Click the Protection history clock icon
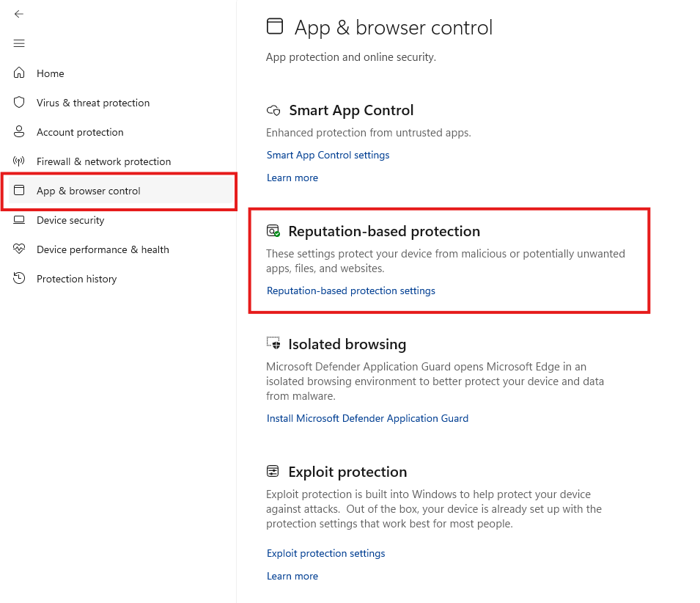This screenshot has height=603, width=700. tap(20, 279)
